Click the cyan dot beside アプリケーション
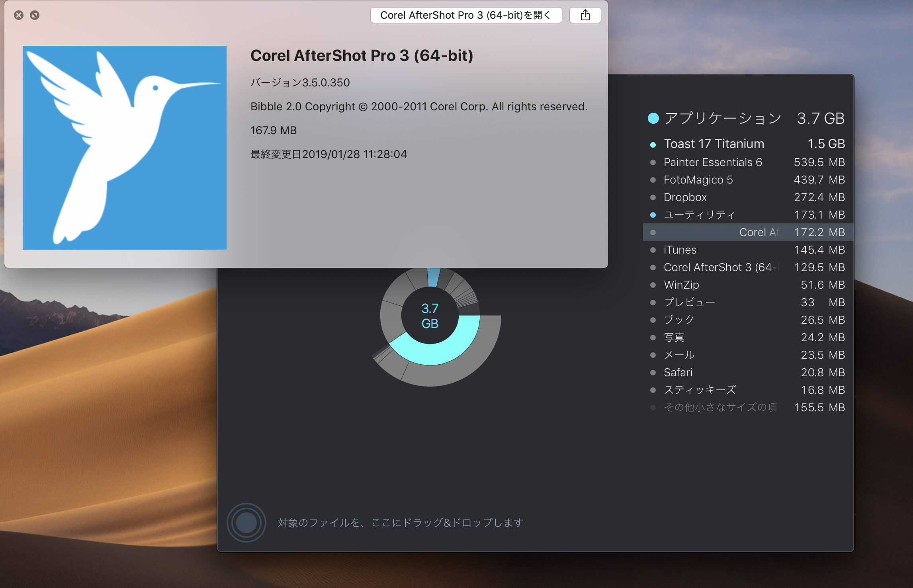Screen dimensions: 913x588 click(x=653, y=118)
